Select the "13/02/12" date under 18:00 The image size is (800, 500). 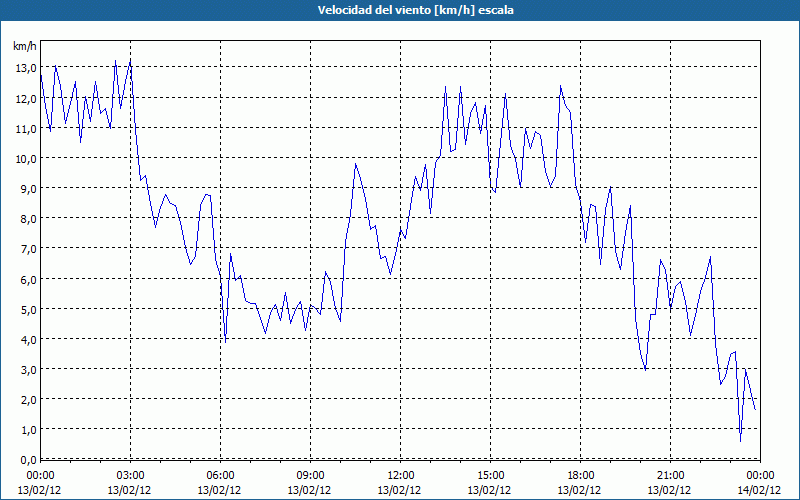coord(579,490)
